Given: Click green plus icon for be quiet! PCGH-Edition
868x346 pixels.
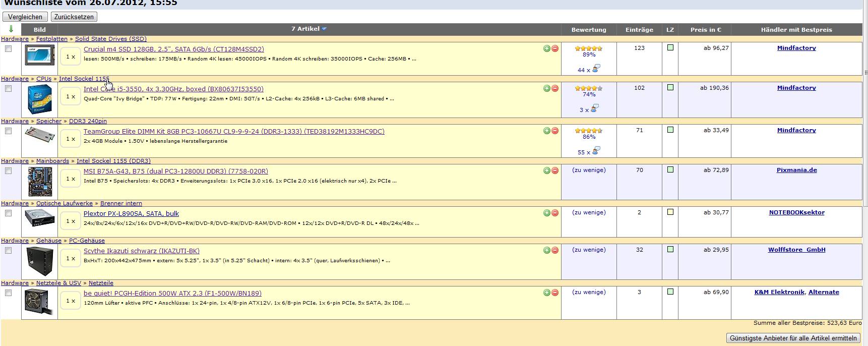Looking at the screenshot, I should pos(546,293).
